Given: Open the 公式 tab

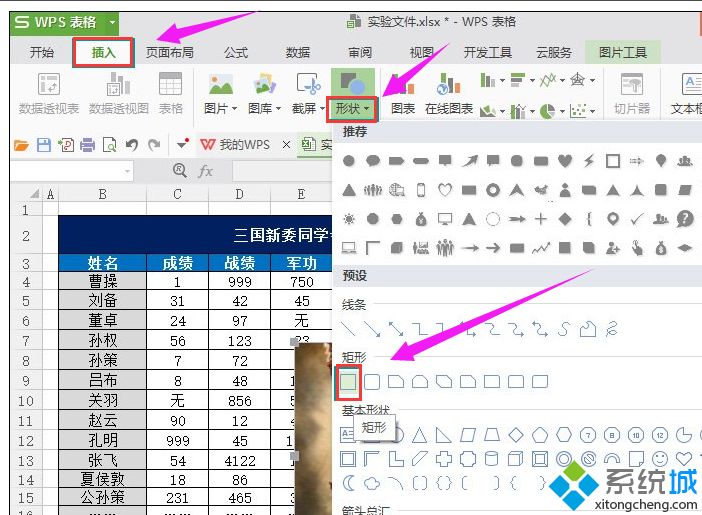Looking at the screenshot, I should pyautogui.click(x=236, y=52).
